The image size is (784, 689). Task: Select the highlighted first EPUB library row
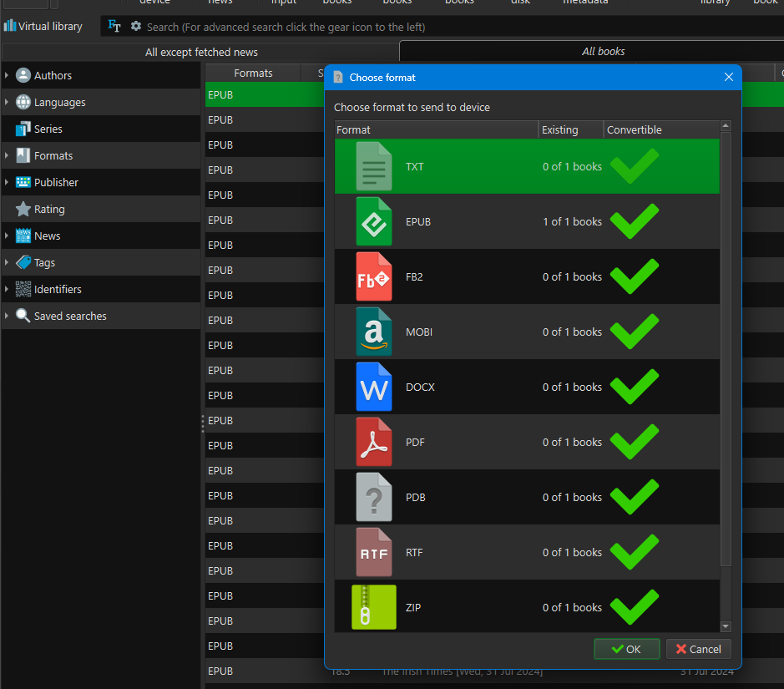tap(265, 94)
